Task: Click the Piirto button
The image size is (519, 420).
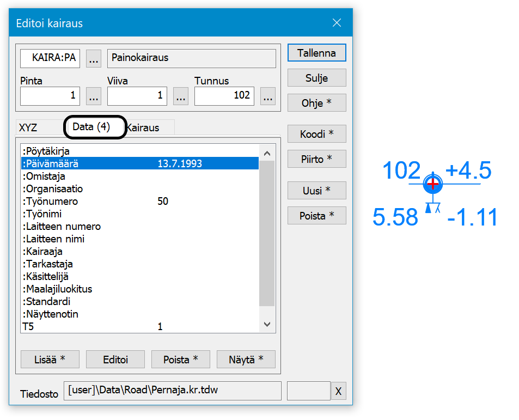Action: pyautogui.click(x=316, y=159)
